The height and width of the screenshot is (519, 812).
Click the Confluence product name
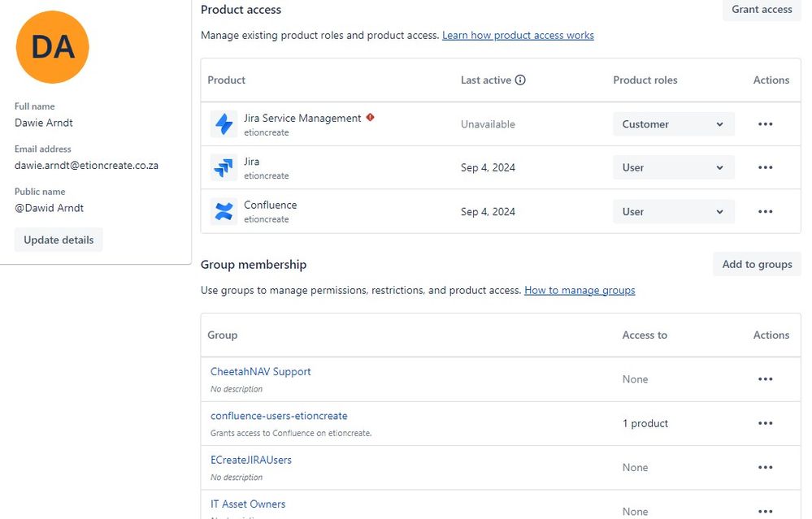point(271,205)
